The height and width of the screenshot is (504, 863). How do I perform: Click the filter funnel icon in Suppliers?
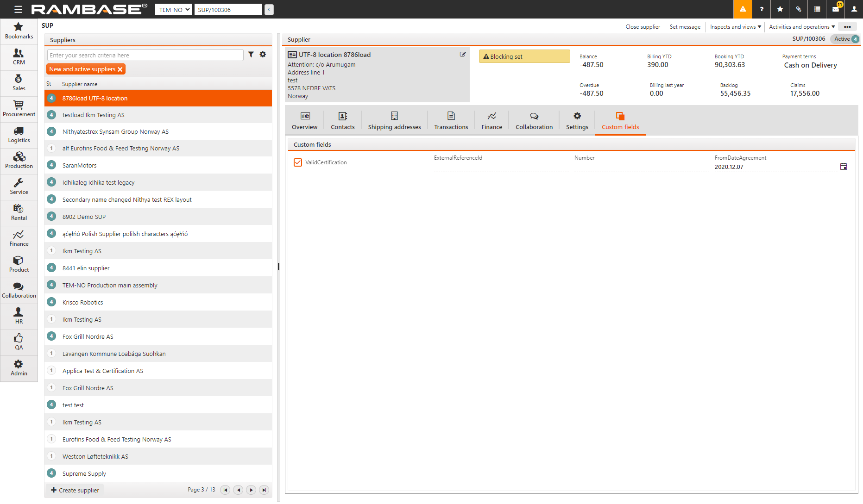tap(251, 55)
